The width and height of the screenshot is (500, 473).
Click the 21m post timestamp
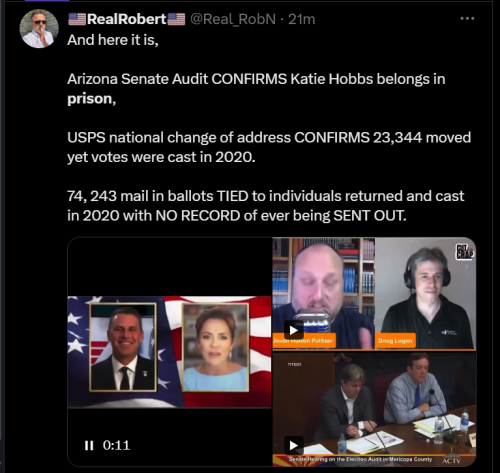tap(302, 19)
